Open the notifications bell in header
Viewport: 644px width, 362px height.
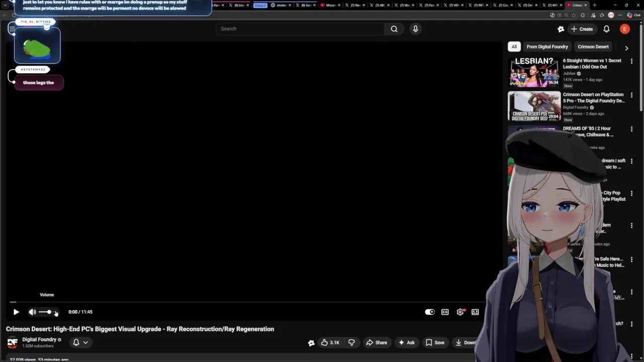tap(607, 29)
